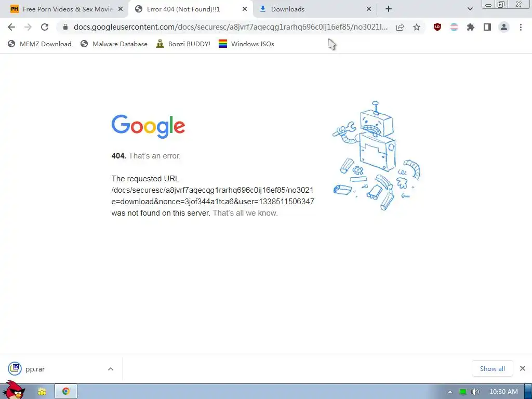The height and width of the screenshot is (399, 532).
Task: Click the 'That's all we know.' text
Action: tap(245, 213)
